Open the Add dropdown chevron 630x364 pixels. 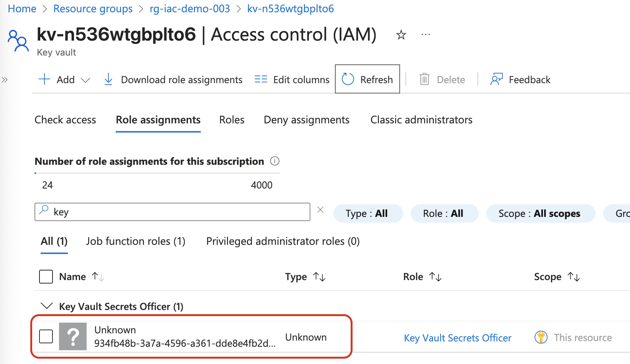(86, 80)
